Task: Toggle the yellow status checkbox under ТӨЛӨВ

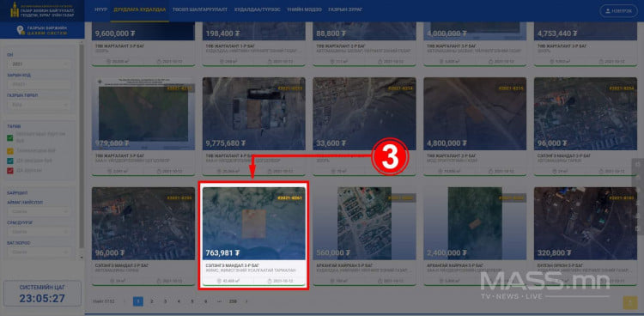Action: pos(10,151)
